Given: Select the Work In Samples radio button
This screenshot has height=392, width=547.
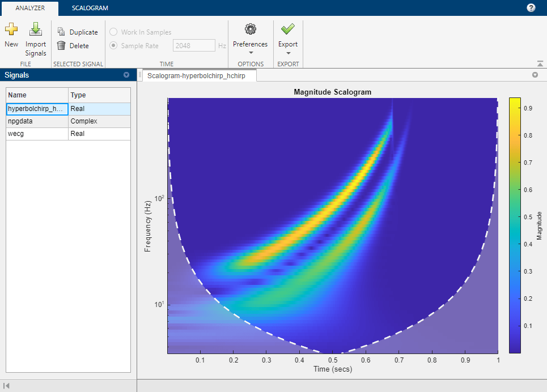Looking at the screenshot, I should point(113,32).
